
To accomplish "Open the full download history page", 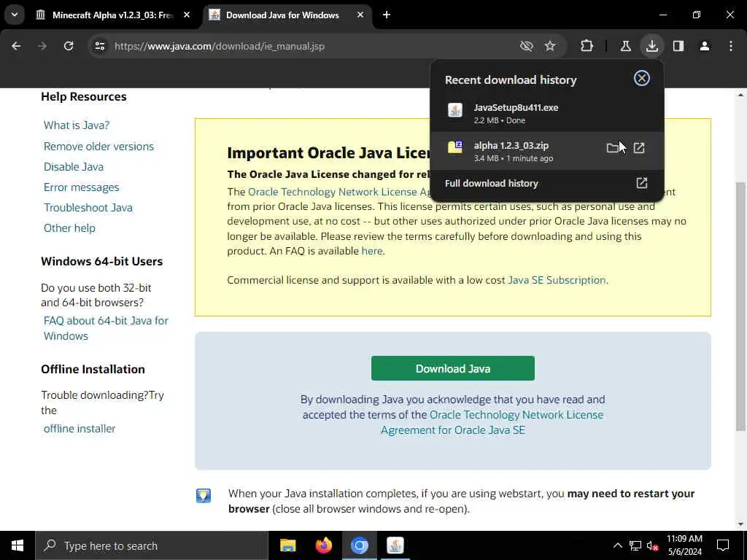I will coord(546,183).
